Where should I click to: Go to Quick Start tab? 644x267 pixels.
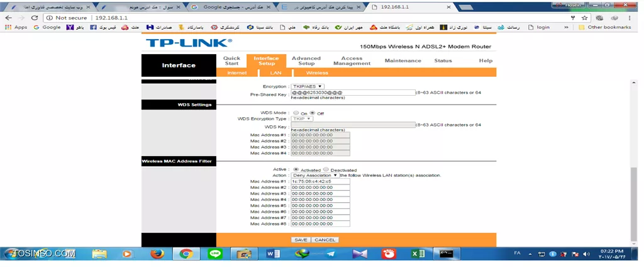coord(231,61)
